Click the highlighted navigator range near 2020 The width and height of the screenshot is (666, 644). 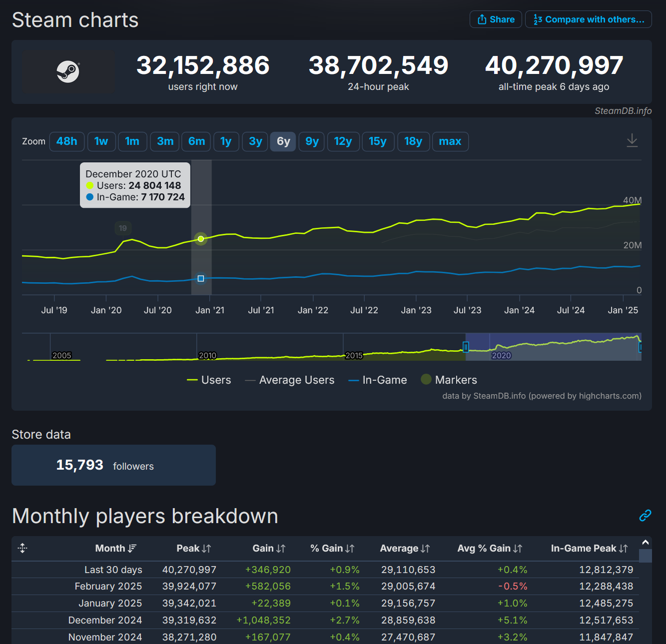click(553, 347)
